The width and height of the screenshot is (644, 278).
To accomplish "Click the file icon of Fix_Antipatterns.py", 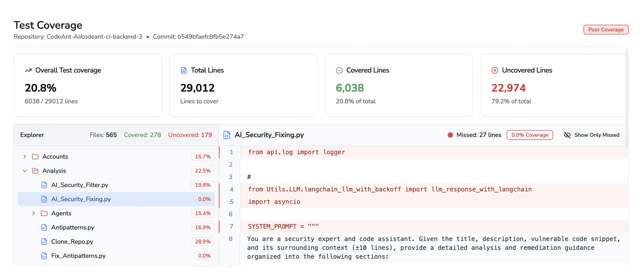I will [x=44, y=256].
